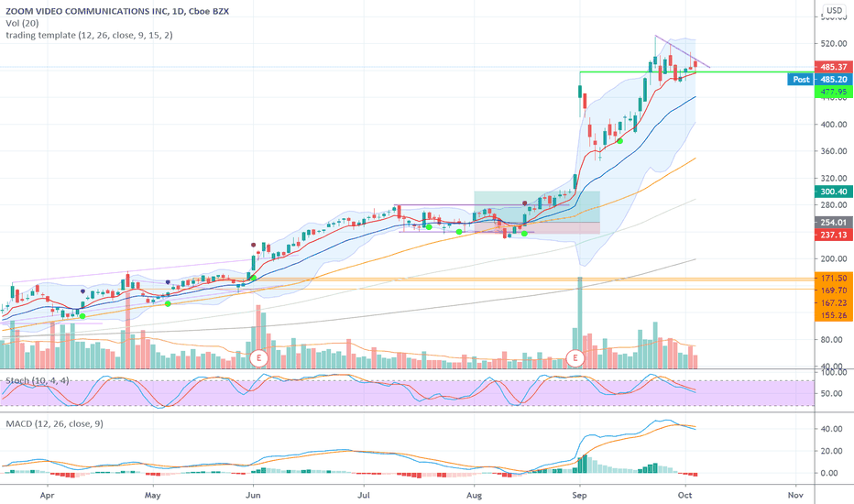Click the Zoom Video Communications symbol title
The height and width of the screenshot is (504, 854).
117,11
